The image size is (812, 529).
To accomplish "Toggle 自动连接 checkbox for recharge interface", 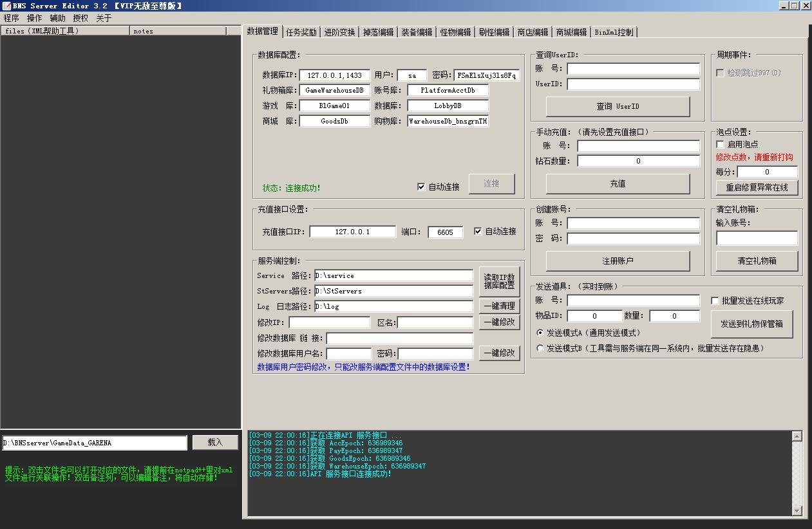I will [x=478, y=231].
